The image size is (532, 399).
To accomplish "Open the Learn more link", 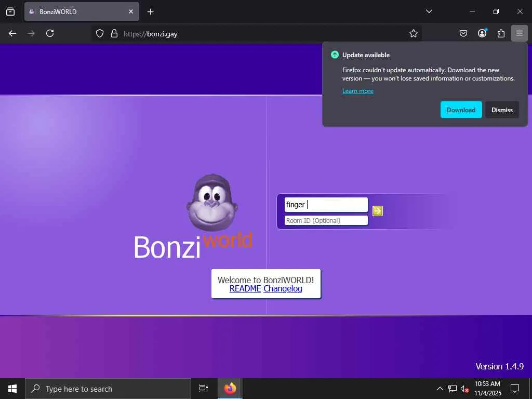I will pos(357,91).
